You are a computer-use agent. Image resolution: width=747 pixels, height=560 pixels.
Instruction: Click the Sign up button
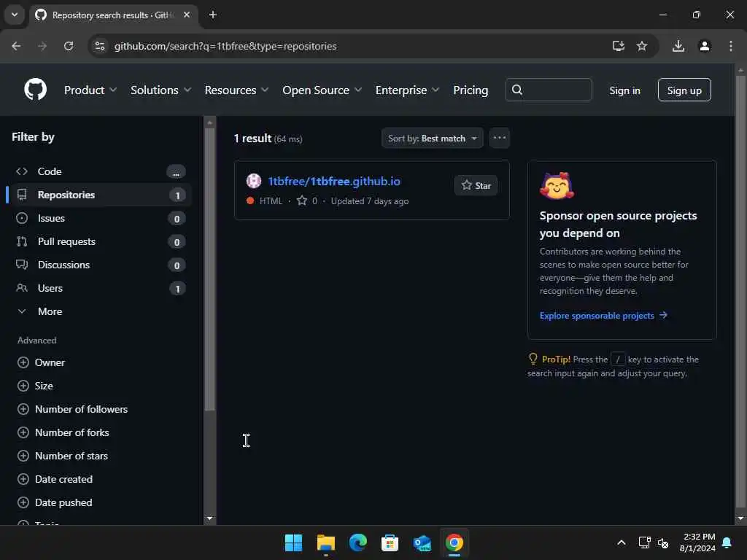click(684, 90)
